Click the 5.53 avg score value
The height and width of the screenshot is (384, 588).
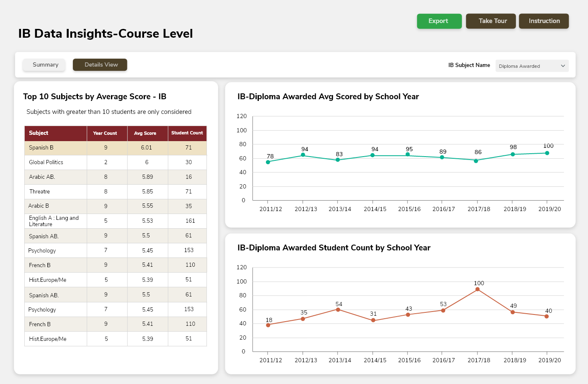147,221
